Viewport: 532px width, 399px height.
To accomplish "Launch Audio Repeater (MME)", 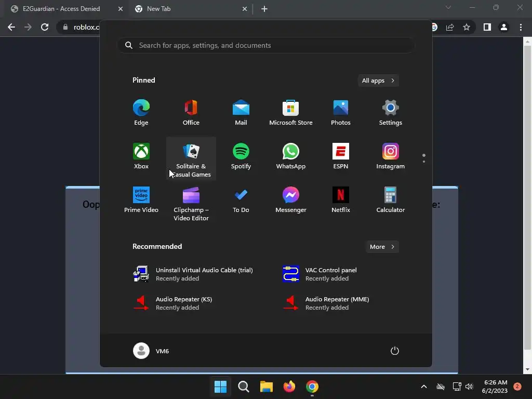I will (x=326, y=303).
